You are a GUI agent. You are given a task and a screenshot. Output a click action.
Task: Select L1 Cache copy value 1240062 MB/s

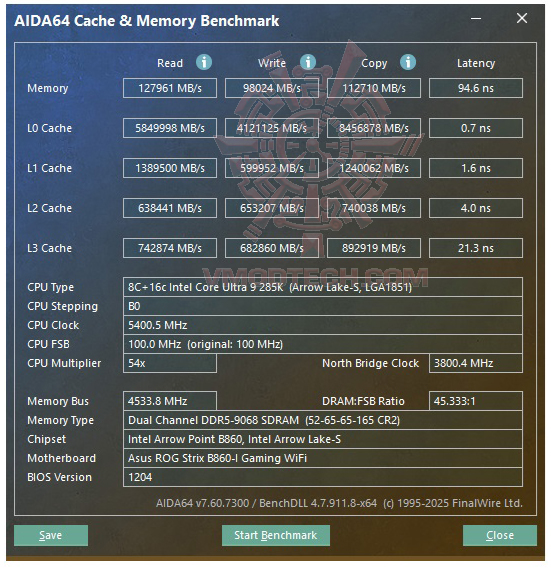(374, 168)
